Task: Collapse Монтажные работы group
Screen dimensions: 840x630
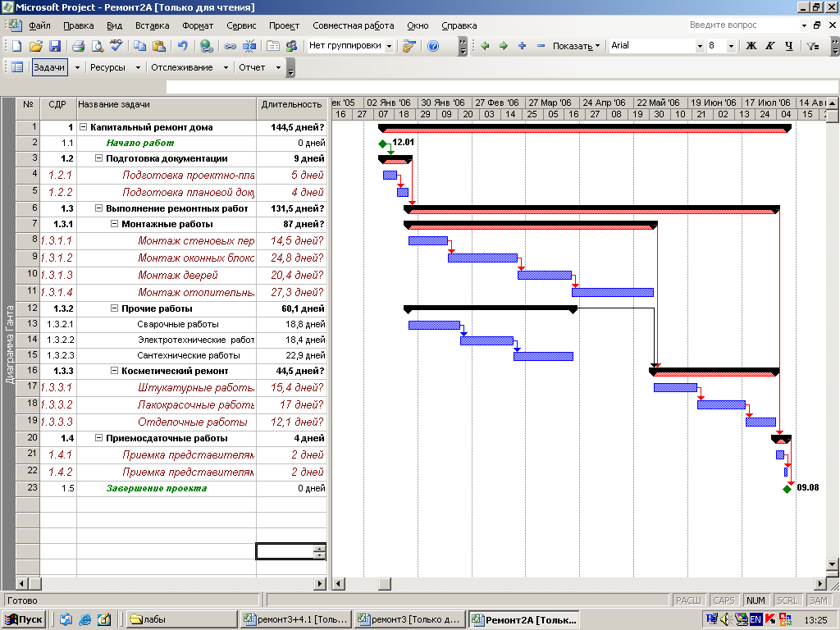Action: tap(114, 224)
